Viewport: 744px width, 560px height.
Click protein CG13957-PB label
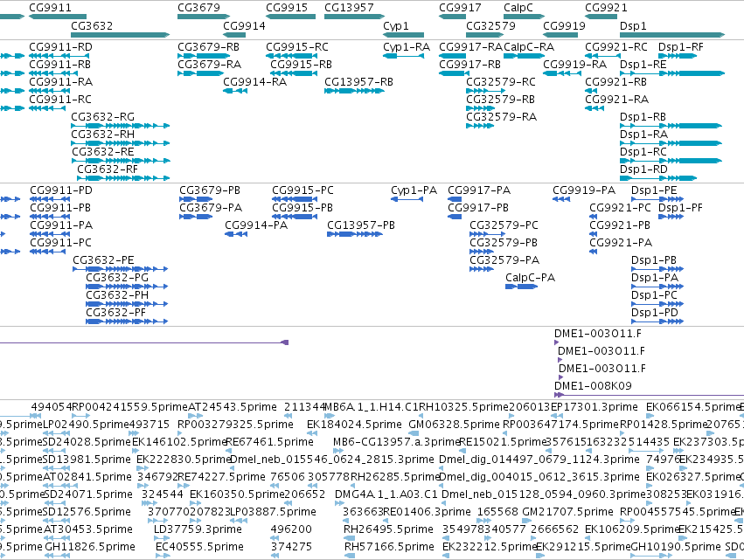coord(361,225)
